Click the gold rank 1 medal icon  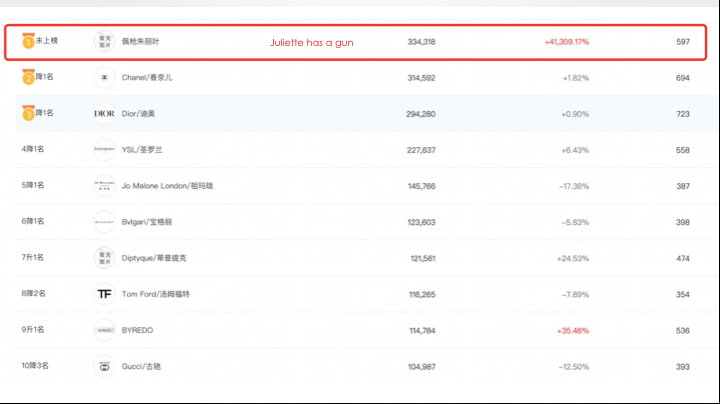pos(28,41)
